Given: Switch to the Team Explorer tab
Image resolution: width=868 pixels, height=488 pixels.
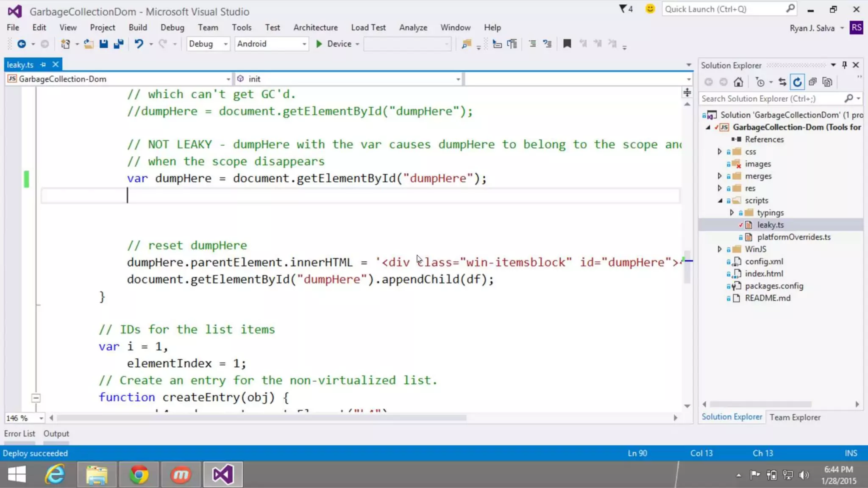Looking at the screenshot, I should tap(795, 417).
